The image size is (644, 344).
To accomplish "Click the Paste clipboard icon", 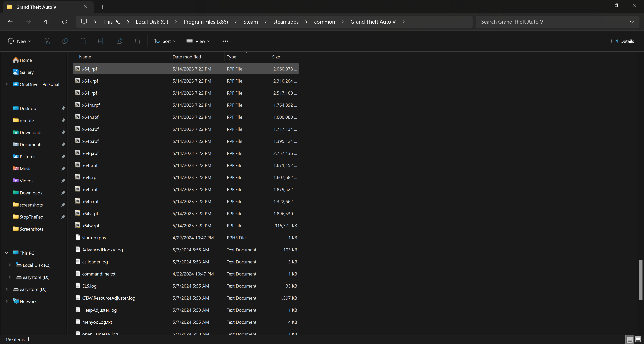I will [x=83, y=41].
